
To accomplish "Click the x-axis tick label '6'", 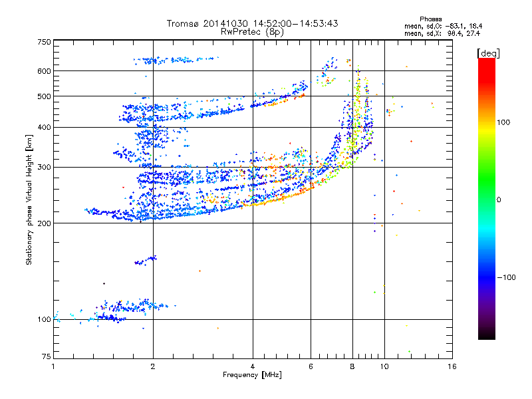I will (311, 366).
